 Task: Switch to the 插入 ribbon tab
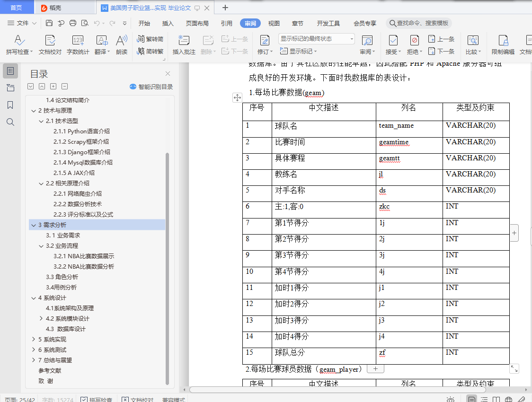coord(168,23)
